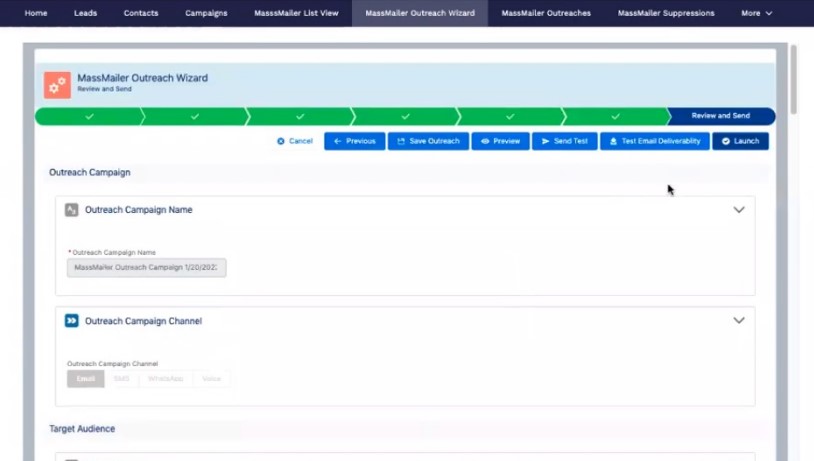Click the sixth completed checkmark progress step
This screenshot has width=814, height=461.
[615, 117]
